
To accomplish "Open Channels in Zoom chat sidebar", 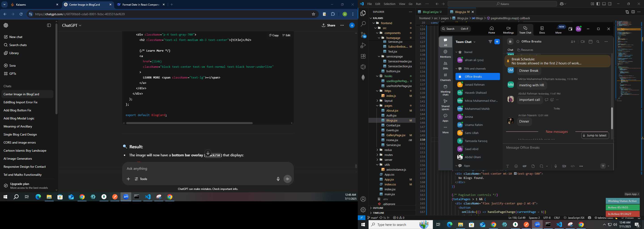I will click(445, 77).
